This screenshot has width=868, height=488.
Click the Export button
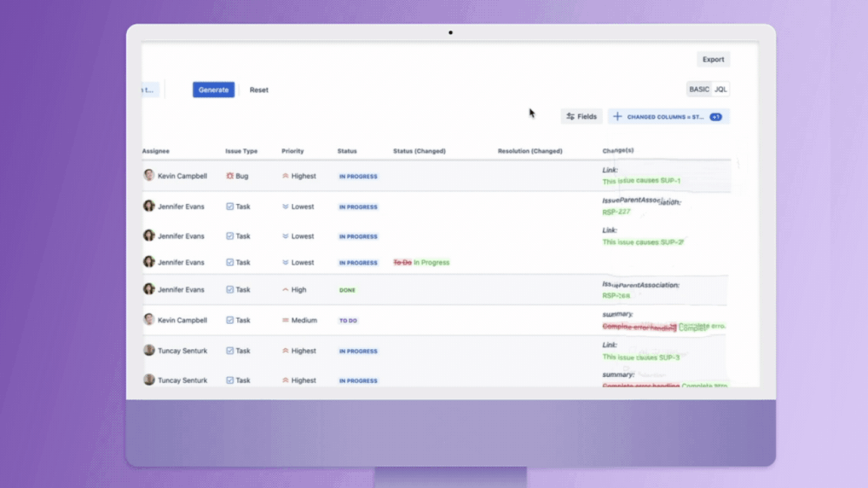[713, 59]
